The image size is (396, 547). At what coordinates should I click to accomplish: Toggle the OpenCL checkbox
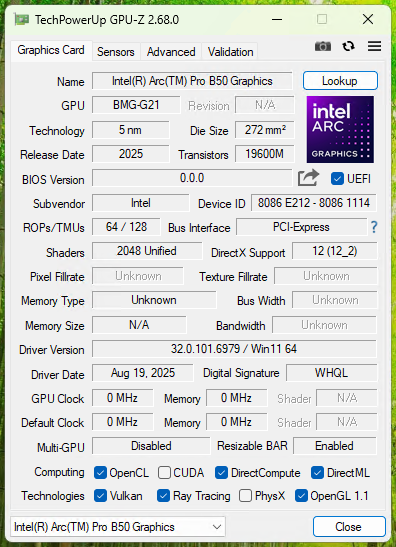pyautogui.click(x=100, y=473)
